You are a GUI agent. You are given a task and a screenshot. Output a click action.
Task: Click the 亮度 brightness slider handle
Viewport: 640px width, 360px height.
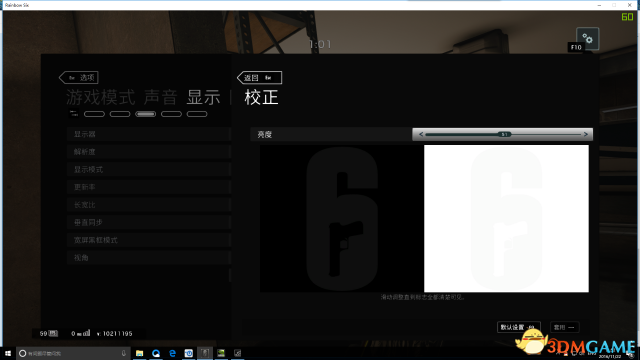504,134
